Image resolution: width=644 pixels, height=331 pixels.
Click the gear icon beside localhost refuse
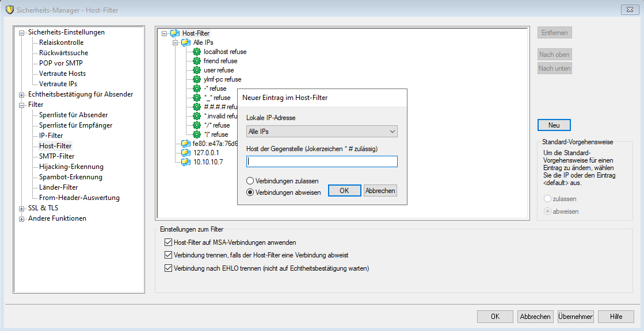pyautogui.click(x=197, y=52)
